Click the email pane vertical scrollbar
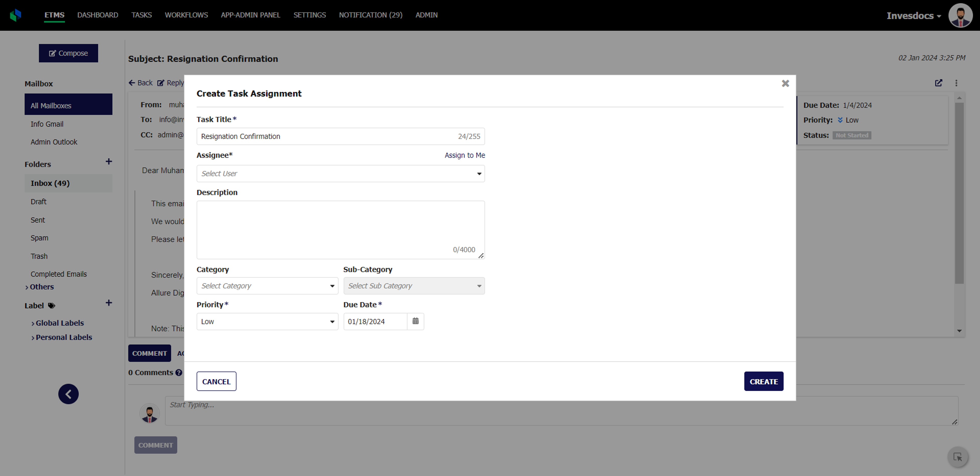 (959, 193)
